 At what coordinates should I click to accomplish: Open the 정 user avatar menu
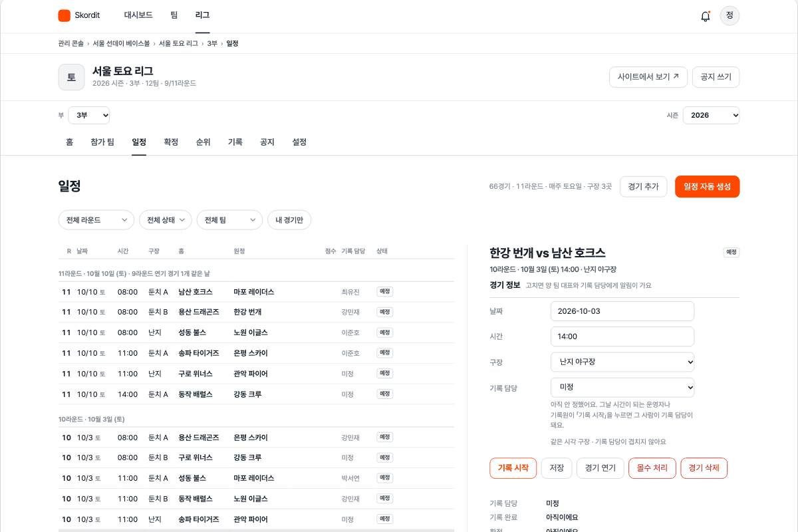click(x=730, y=15)
